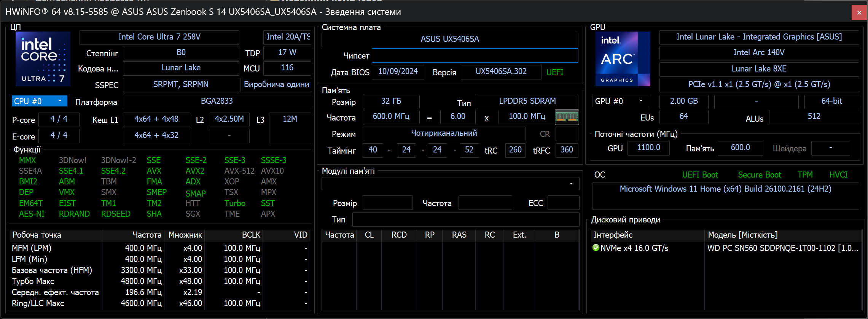The width and height of the screenshot is (868, 319).
Task: Click the L2 cache value 4x2.50M
Action: [229, 119]
